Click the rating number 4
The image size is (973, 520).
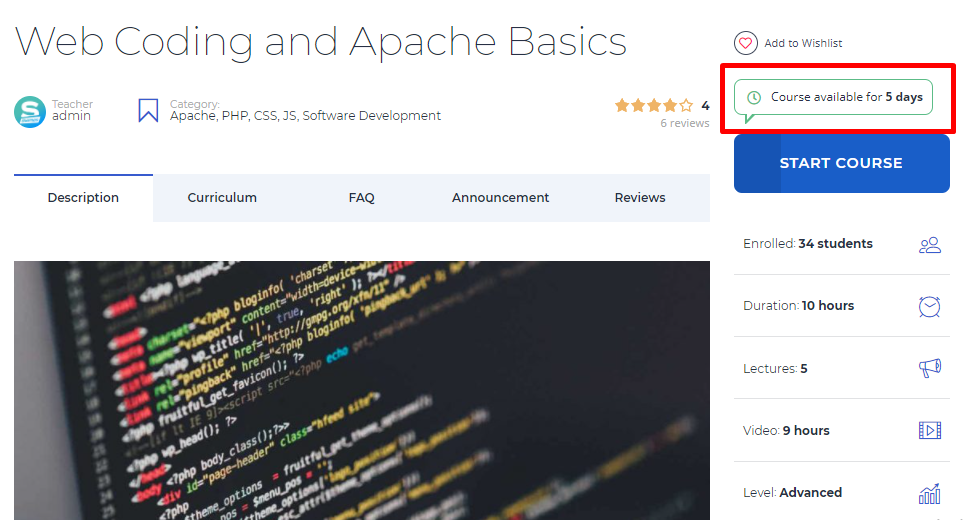point(705,105)
